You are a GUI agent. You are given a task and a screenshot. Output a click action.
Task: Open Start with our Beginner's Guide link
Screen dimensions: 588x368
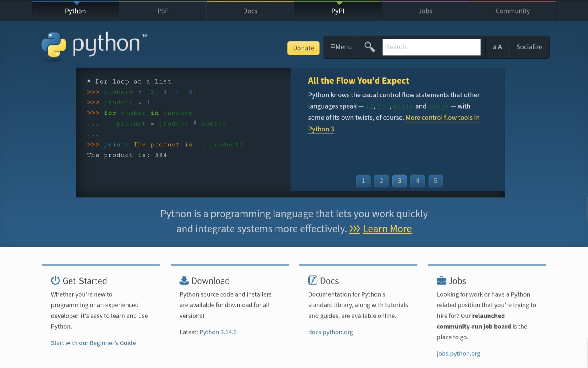[x=93, y=343]
